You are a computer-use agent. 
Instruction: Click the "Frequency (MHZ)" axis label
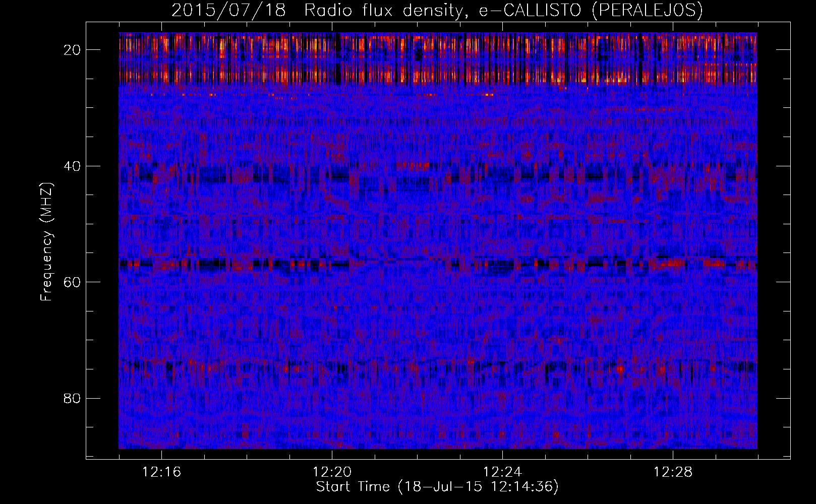tap(46, 241)
